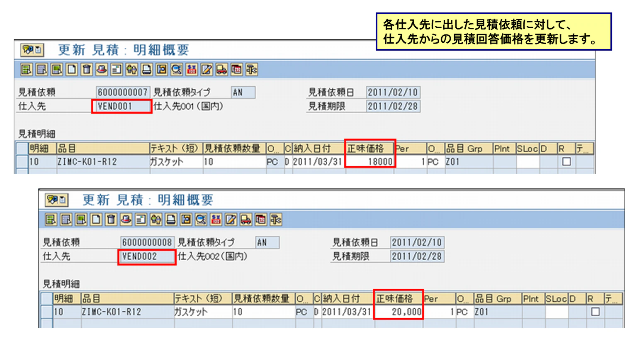Open additional data tools icon in VEND001 window
The height and width of the screenshot is (339, 644).
[252, 70]
